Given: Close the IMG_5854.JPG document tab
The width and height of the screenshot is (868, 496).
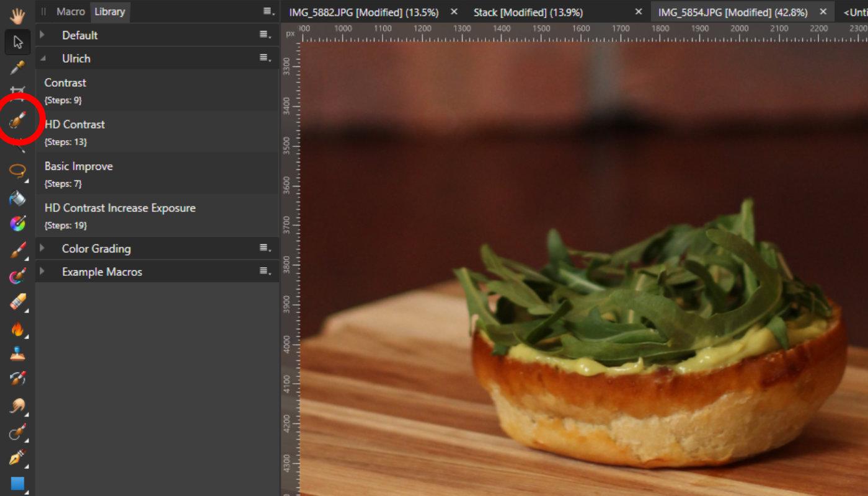Looking at the screenshot, I should coord(823,12).
